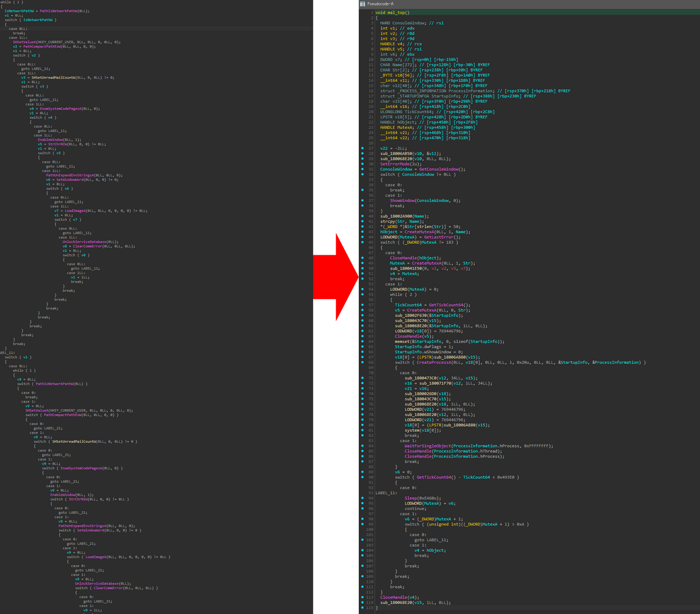Toggle breakpoint dot on line 27

tap(362, 148)
